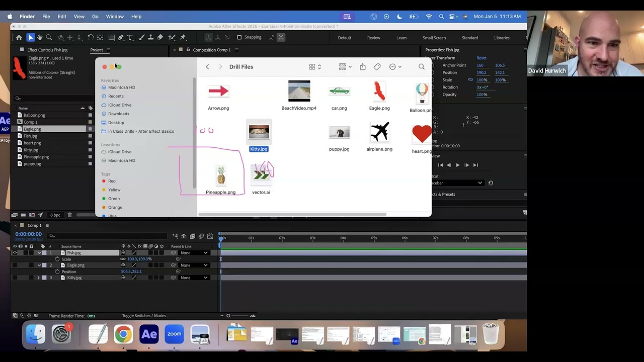
Task: Select the Pen tool
Action: coord(121,37)
